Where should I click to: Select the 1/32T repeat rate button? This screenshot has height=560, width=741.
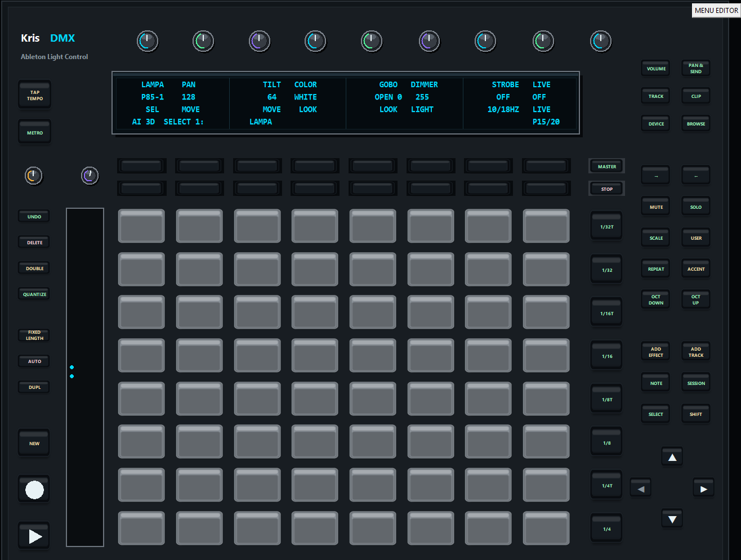(607, 227)
